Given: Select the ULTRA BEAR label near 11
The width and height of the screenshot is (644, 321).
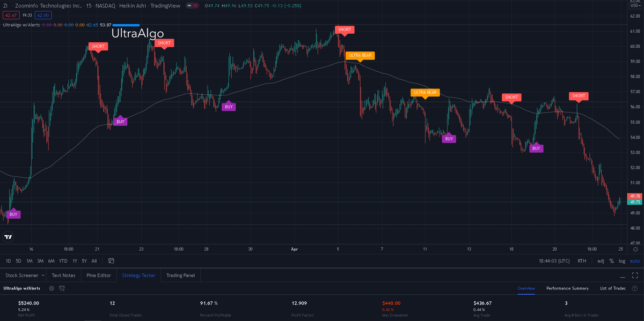Looking at the screenshot, I should point(426,92).
